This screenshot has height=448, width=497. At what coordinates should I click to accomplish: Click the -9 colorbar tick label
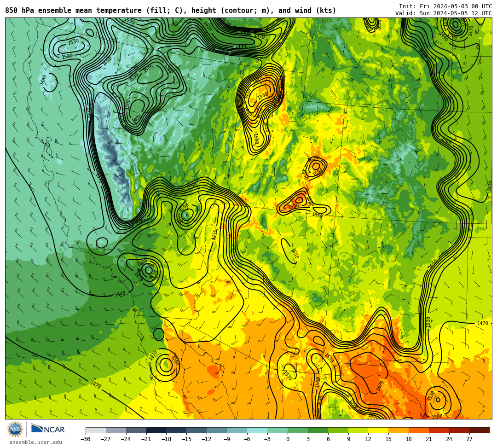(227, 439)
